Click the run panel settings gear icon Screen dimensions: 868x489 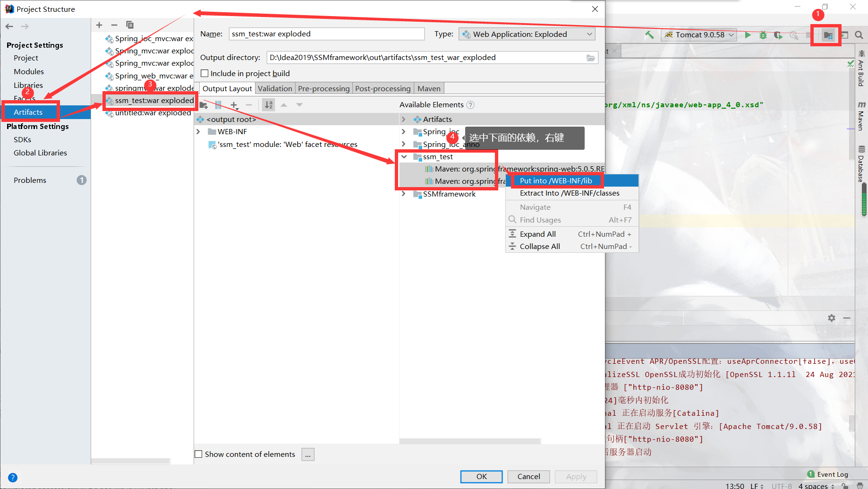tap(832, 318)
